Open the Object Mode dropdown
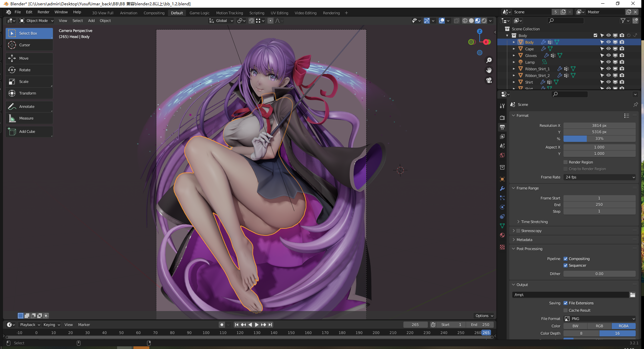644x349 pixels. tap(37, 21)
